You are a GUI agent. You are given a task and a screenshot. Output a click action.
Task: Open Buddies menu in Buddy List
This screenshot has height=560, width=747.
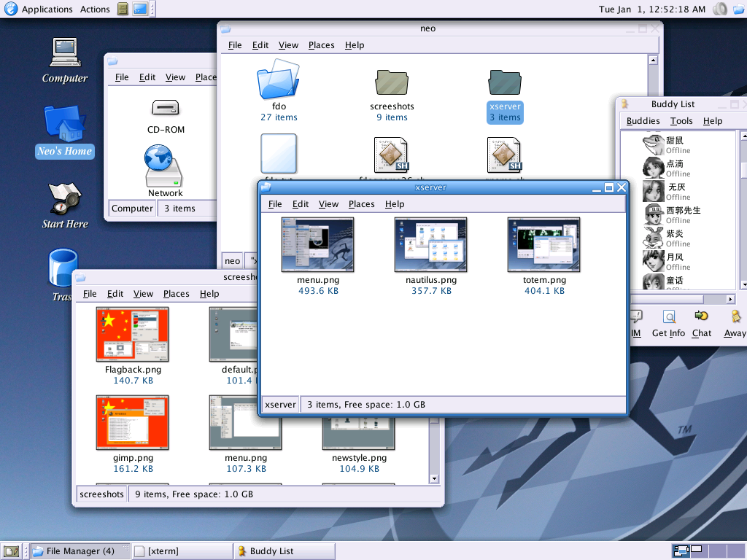point(643,120)
